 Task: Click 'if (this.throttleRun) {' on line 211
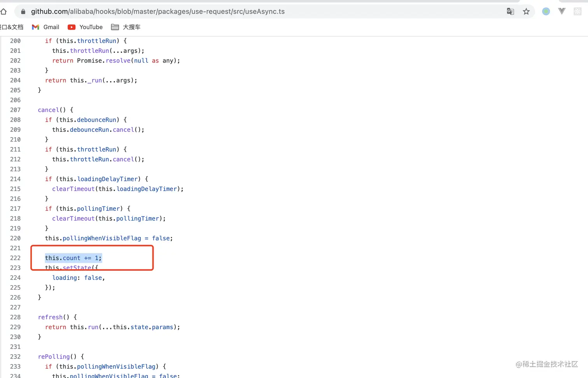pos(86,149)
